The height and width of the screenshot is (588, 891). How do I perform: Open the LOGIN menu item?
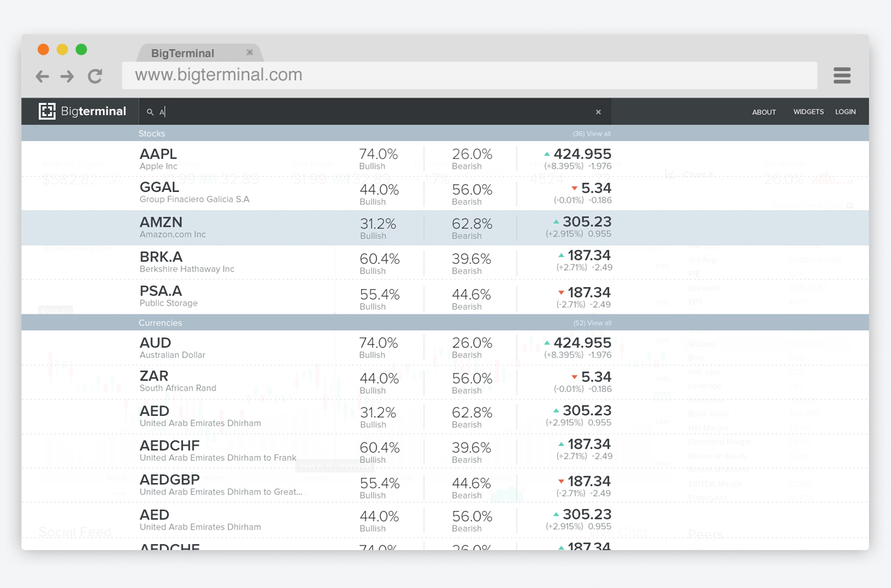click(845, 112)
